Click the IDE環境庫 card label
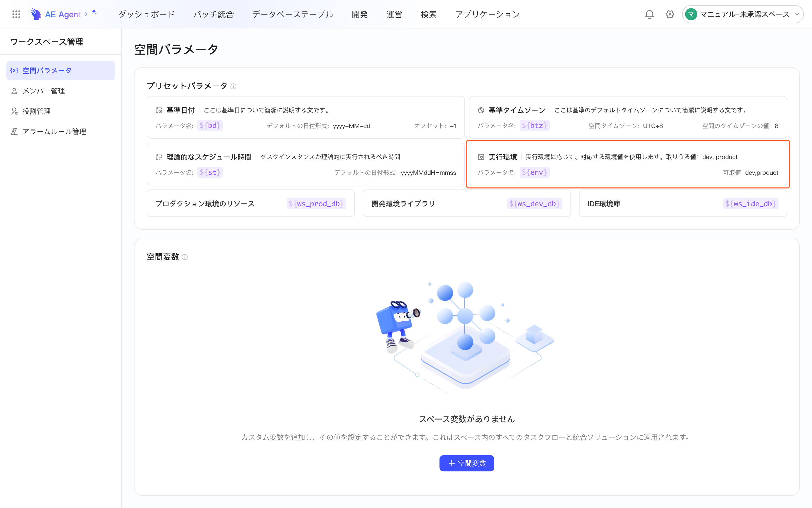 [x=604, y=204]
